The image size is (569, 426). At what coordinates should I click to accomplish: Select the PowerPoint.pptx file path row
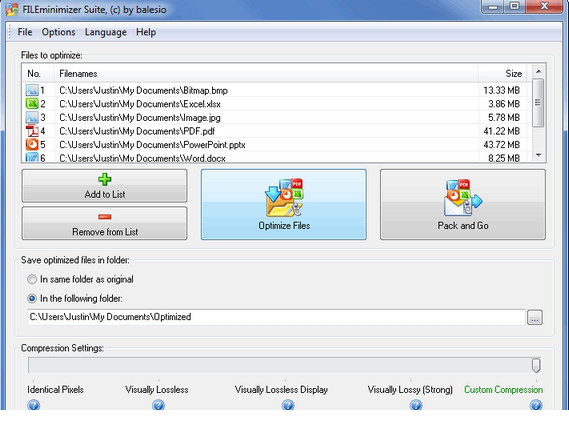click(152, 145)
